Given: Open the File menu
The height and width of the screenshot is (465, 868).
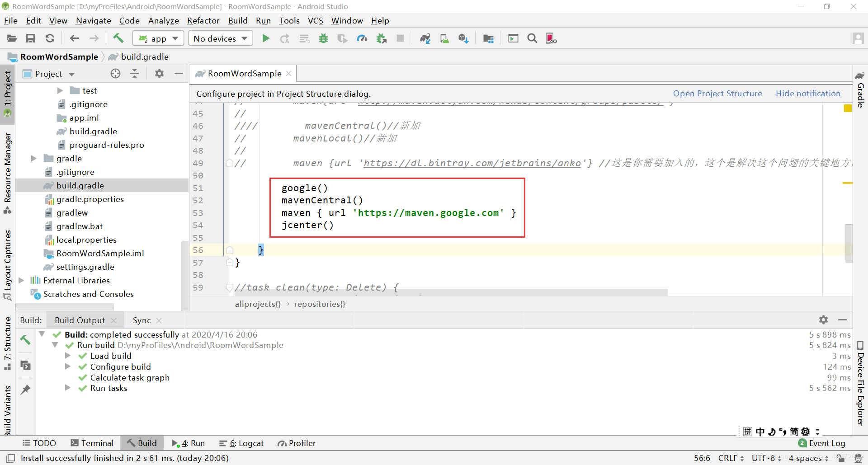Looking at the screenshot, I should coord(10,21).
